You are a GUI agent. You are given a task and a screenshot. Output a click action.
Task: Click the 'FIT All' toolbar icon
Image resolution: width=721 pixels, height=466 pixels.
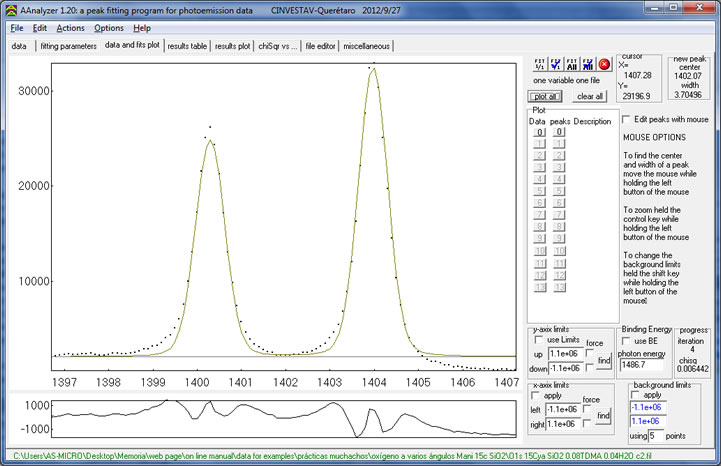572,63
